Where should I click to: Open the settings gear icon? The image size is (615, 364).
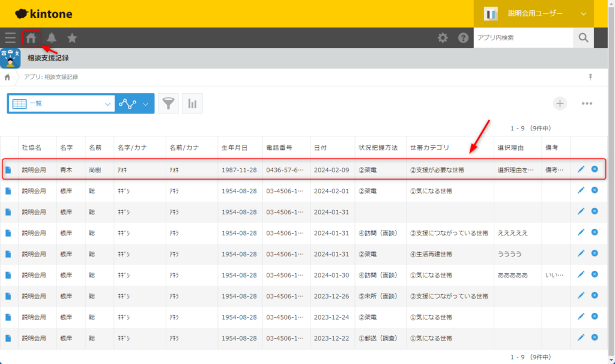[443, 38]
